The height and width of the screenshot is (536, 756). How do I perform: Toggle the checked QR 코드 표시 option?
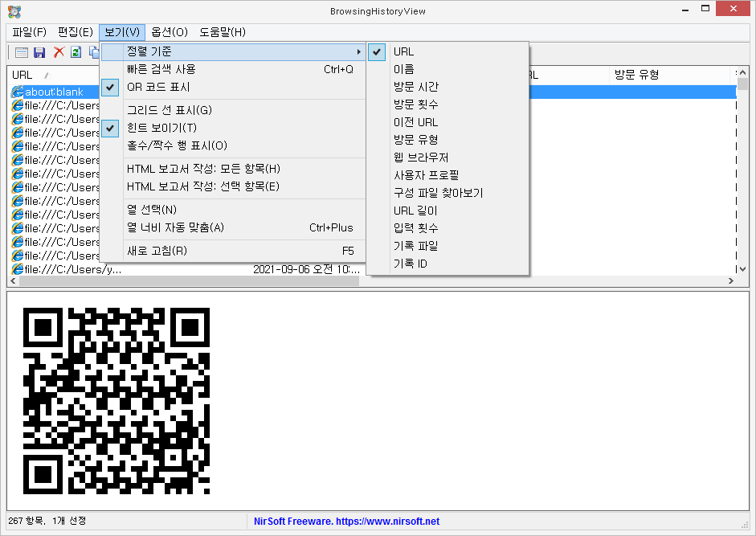(x=233, y=88)
